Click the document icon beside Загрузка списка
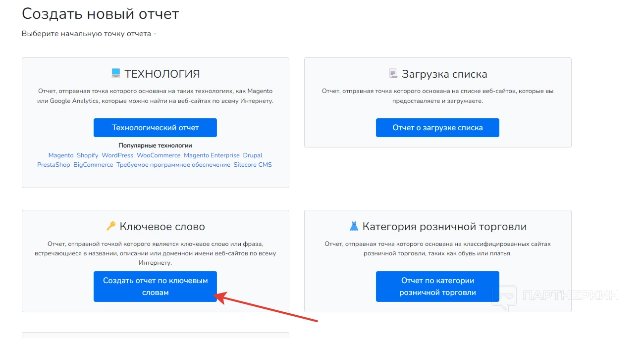644x338 pixels. tap(393, 74)
